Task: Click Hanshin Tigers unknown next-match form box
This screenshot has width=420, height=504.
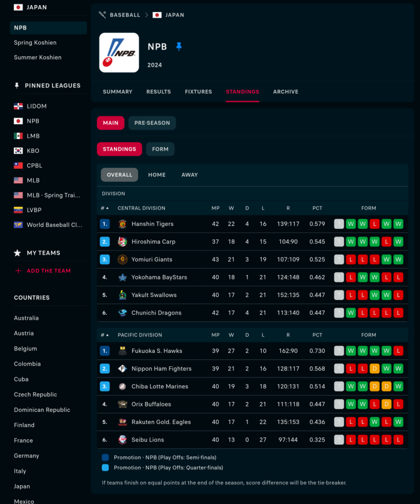Action: pos(339,224)
